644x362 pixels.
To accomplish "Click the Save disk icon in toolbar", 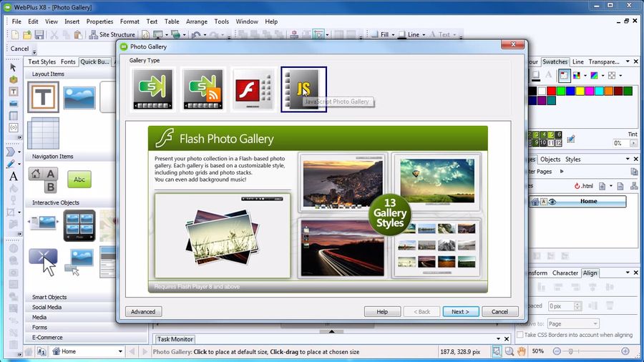I will [x=39, y=35].
